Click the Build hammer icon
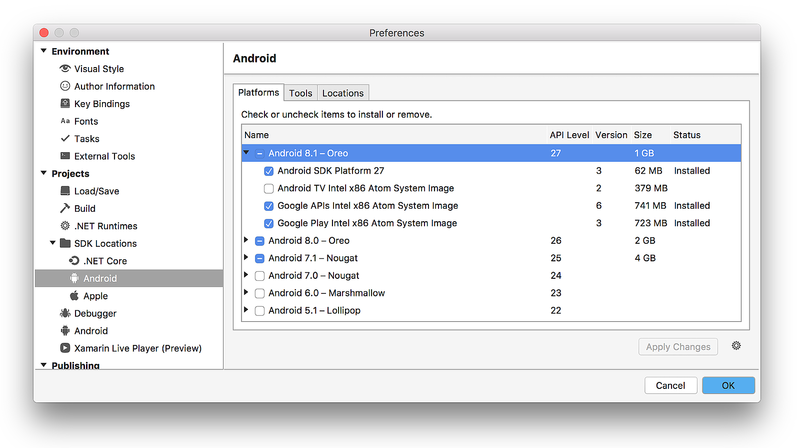Screen dimensions: 800x448 65,209
